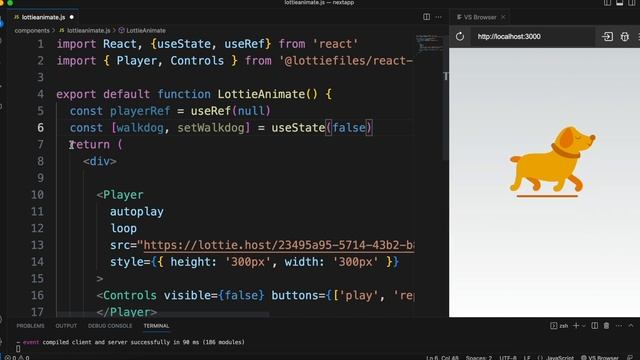The width and height of the screenshot is (640, 360).
Task: Click the VS Browser URL address field
Action: (533, 36)
